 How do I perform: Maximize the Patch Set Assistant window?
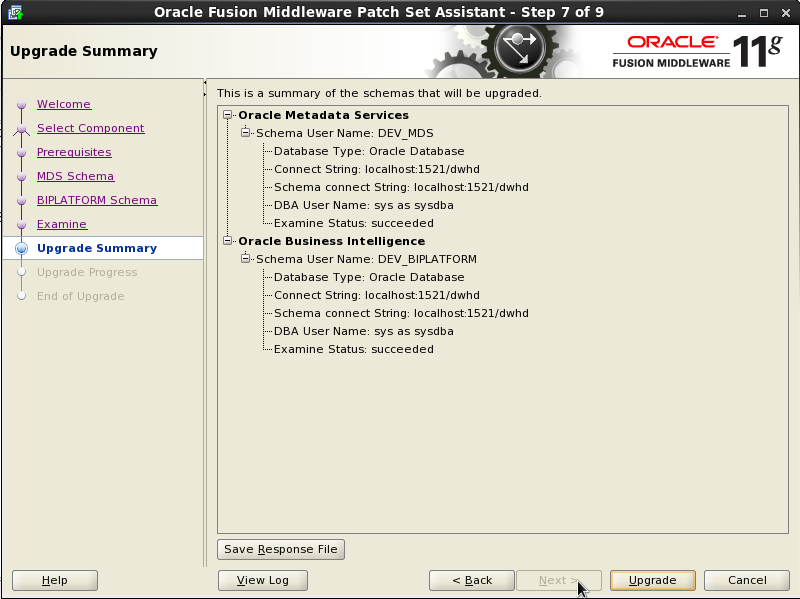click(x=764, y=13)
